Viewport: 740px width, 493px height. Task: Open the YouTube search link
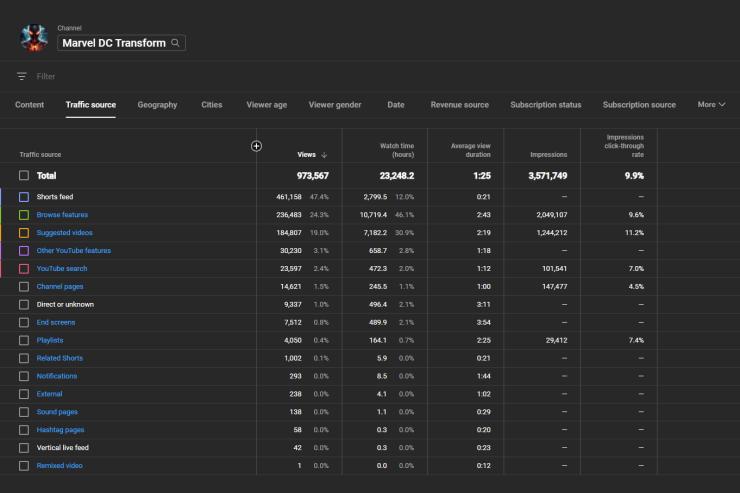coord(62,268)
